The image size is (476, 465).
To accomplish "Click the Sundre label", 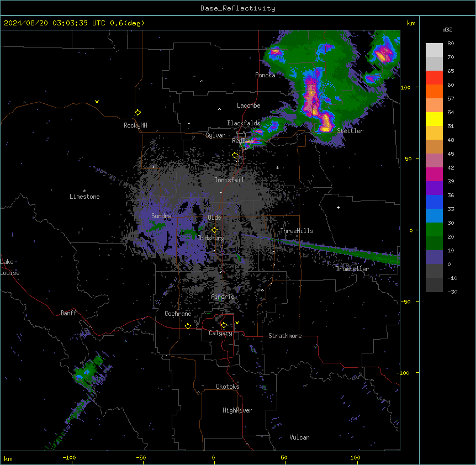I will (x=161, y=216).
